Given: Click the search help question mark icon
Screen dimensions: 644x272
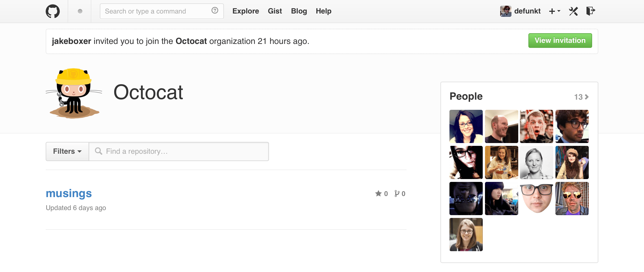Looking at the screenshot, I should pos(215,11).
